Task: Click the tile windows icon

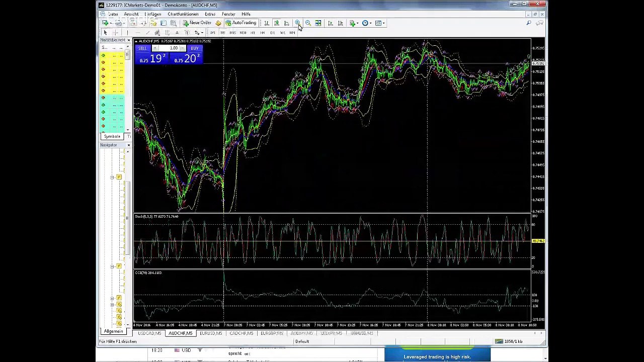Action: coord(318,23)
